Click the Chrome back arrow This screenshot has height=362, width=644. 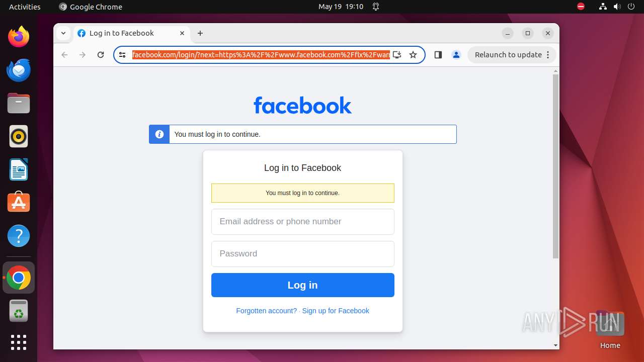point(64,55)
